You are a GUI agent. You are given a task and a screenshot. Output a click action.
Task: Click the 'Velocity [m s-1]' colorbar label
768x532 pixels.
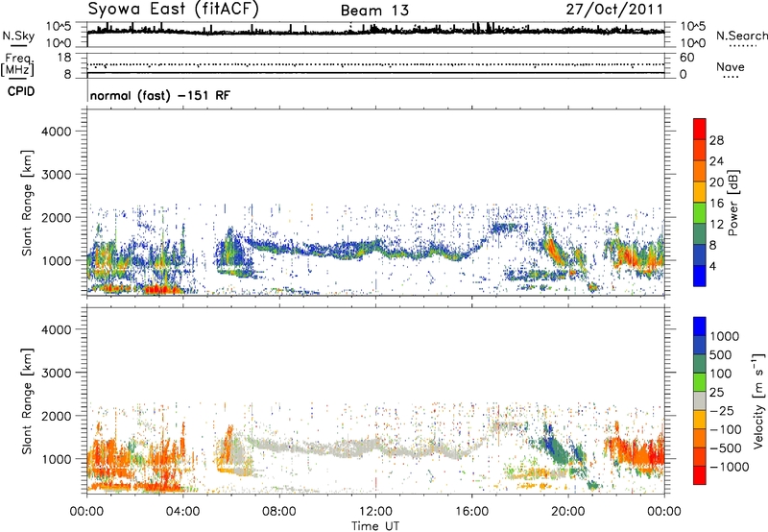click(758, 400)
